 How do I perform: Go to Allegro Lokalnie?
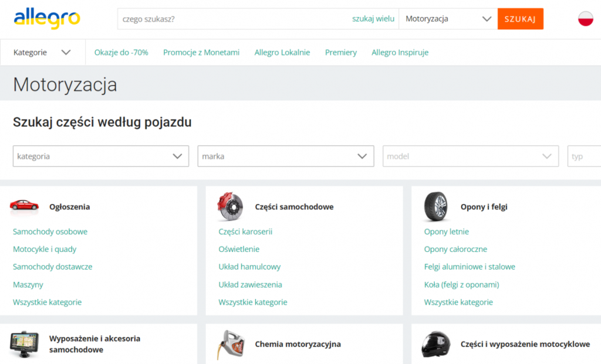[x=282, y=52]
